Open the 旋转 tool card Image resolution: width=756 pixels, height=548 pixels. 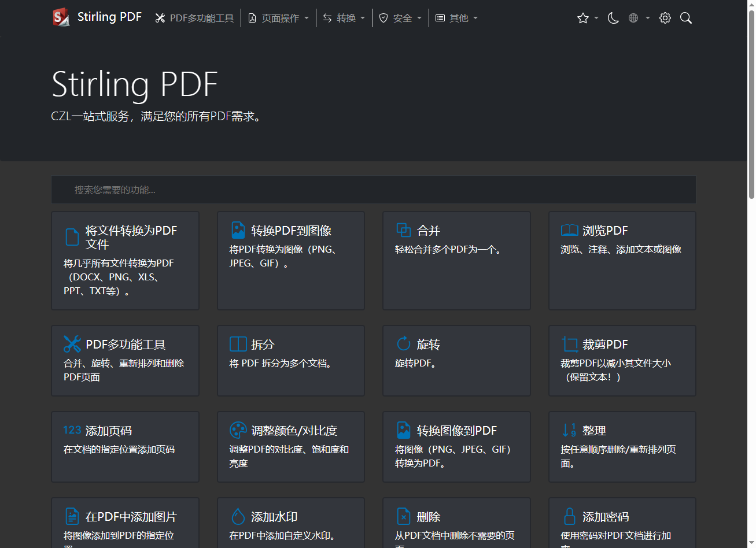tap(456, 361)
